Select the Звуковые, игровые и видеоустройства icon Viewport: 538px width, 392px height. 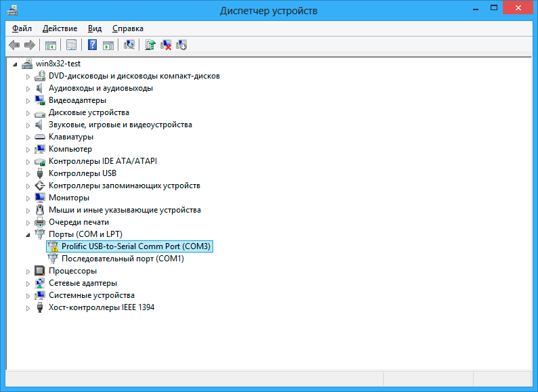[40, 125]
